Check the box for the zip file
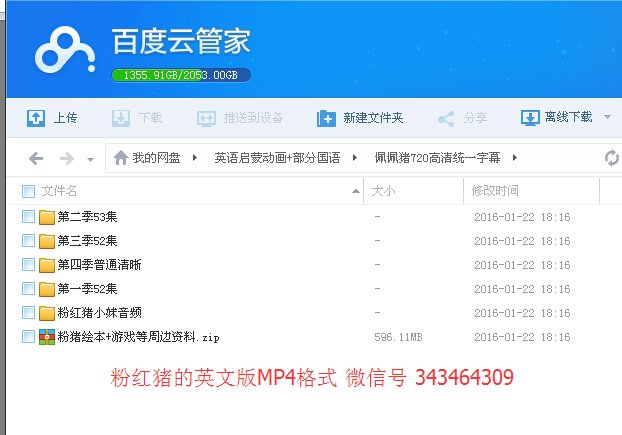The height and width of the screenshot is (435, 622). point(29,337)
